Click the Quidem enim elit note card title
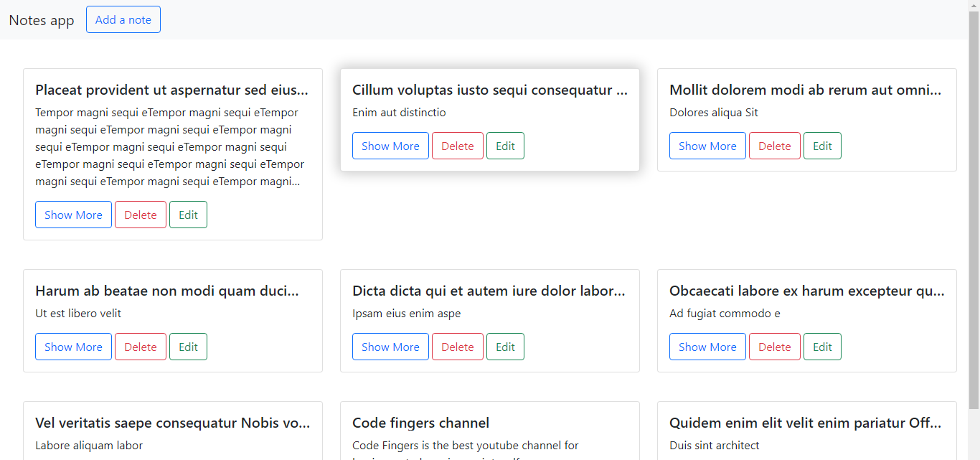Viewport: 980px width, 460px height. 805,423
